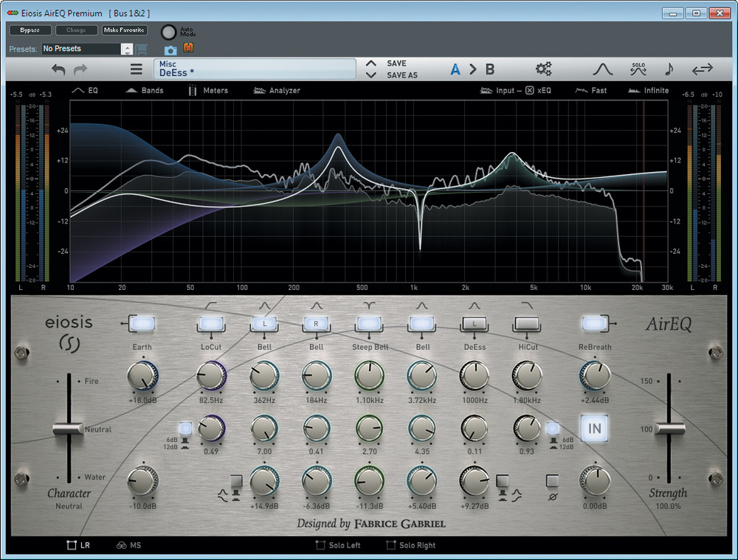This screenshot has width=738, height=560.
Task: Click the Input analyzer source label
Action: coord(505,90)
